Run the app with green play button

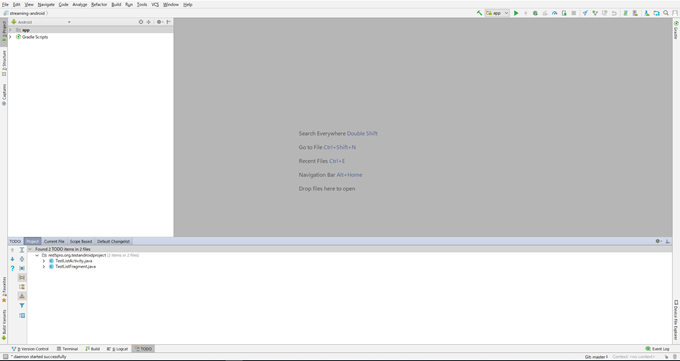[x=516, y=13]
